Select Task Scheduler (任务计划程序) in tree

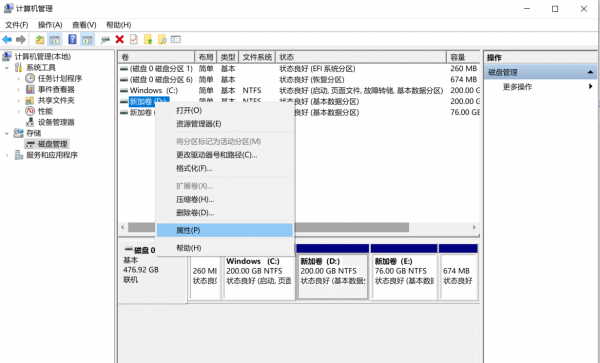pos(60,78)
